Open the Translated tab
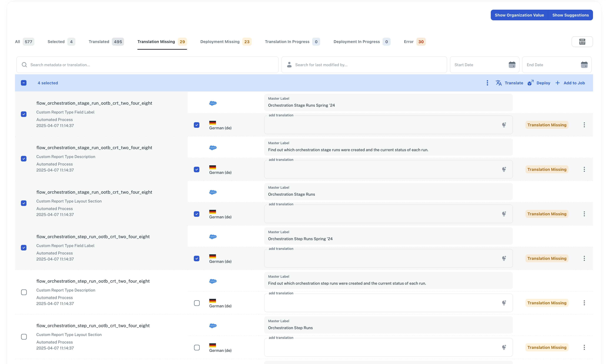606x364 pixels. coord(106,42)
